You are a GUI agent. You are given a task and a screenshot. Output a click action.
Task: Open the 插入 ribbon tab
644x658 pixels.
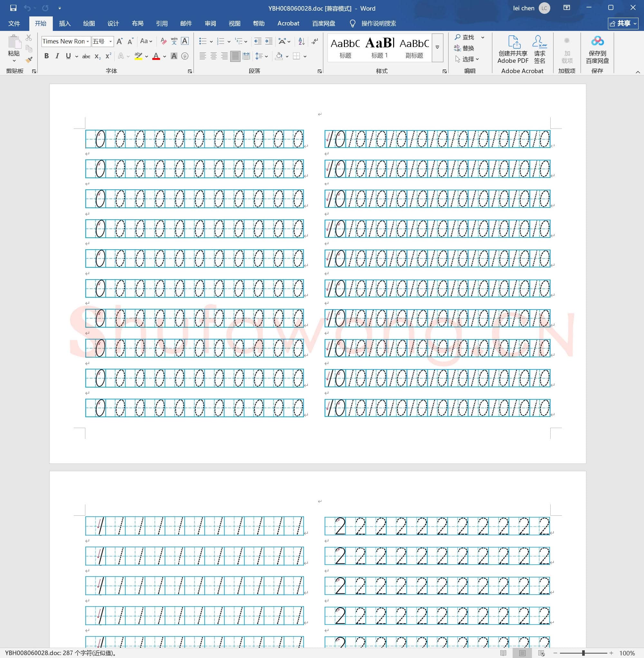pos(65,23)
